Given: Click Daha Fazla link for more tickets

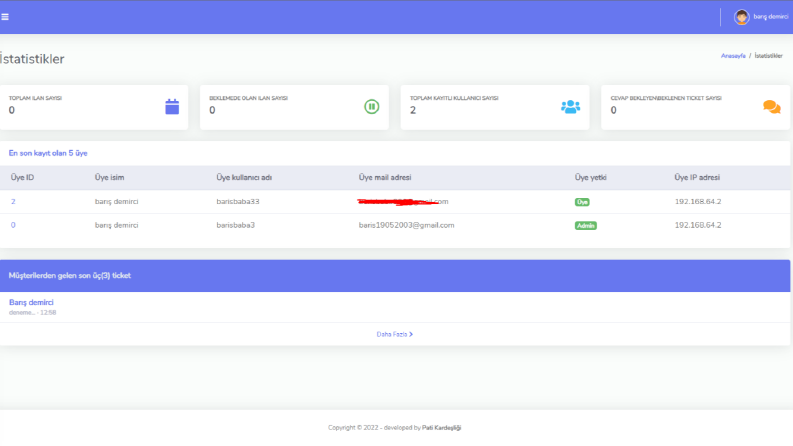Looking at the screenshot, I should (x=394, y=334).
